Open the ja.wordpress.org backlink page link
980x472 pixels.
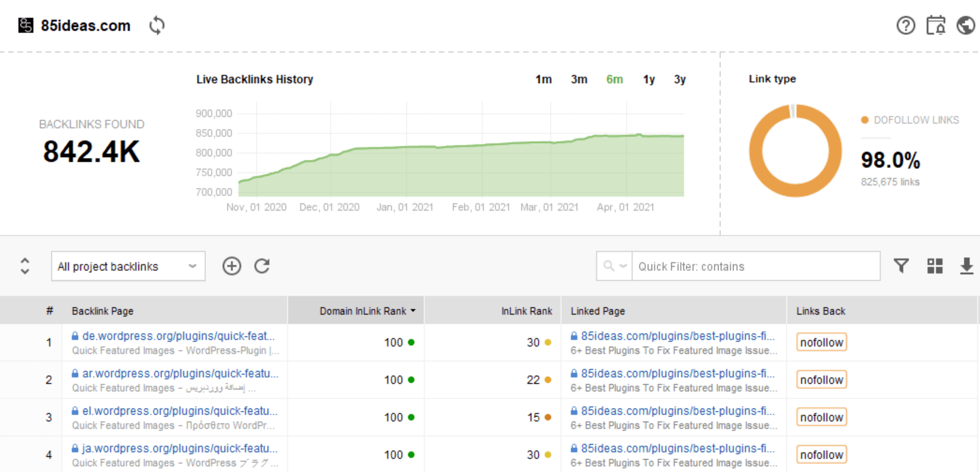(x=180, y=448)
